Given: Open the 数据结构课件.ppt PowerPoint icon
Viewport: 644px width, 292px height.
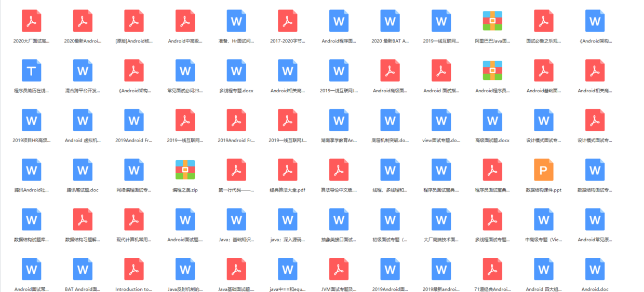Looking at the screenshot, I should coord(544,170).
